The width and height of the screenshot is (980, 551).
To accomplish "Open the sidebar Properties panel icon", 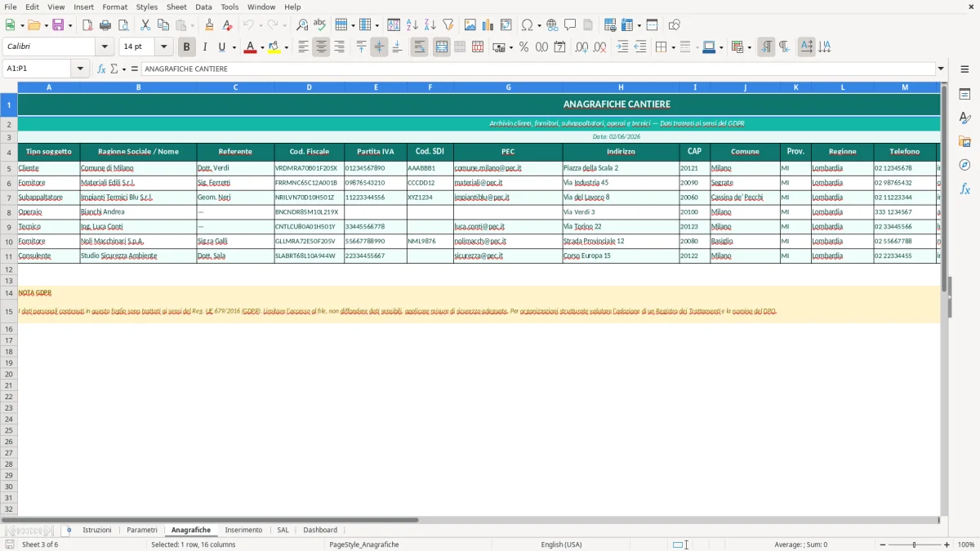I will 964,95.
